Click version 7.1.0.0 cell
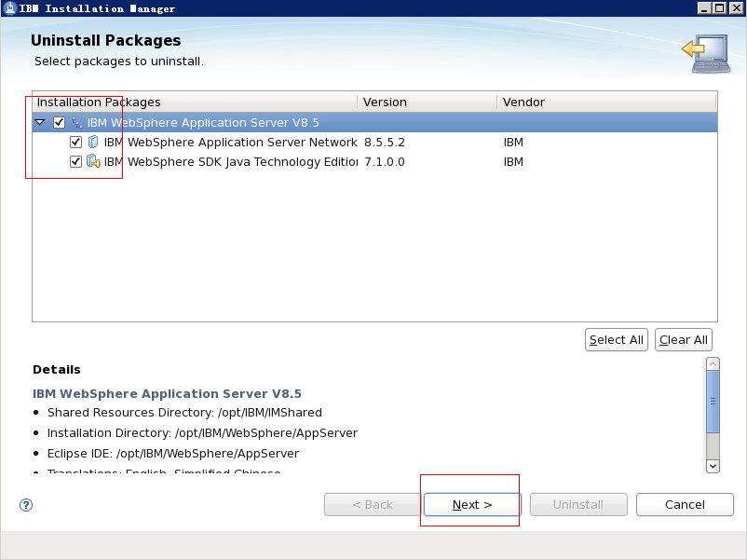 (385, 161)
